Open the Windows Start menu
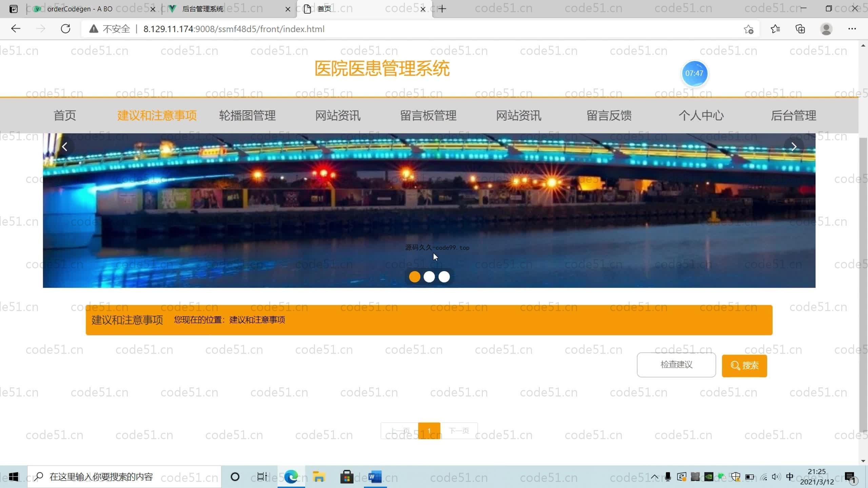The width and height of the screenshot is (868, 488). click(x=14, y=477)
